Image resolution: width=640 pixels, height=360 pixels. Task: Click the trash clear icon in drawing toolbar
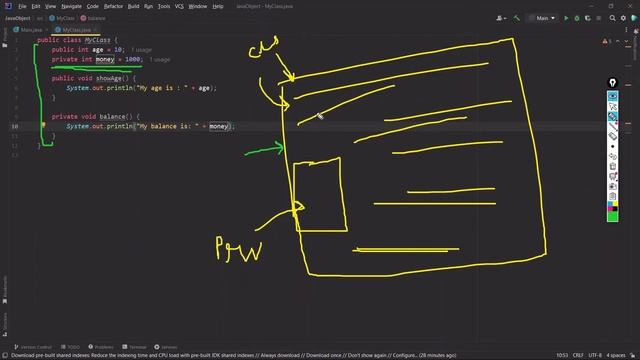tap(613, 166)
